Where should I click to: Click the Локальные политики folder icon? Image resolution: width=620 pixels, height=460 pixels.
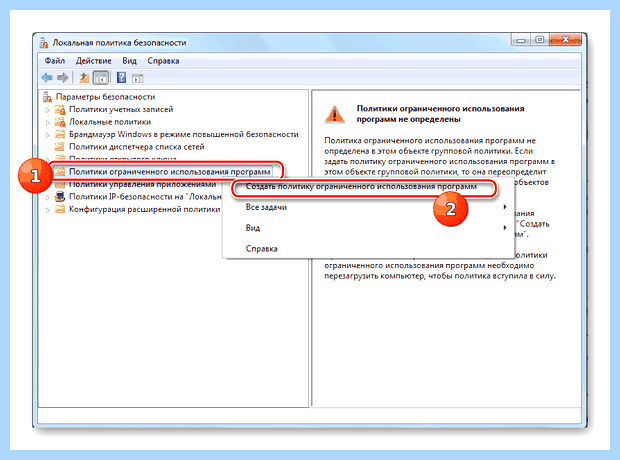point(60,122)
